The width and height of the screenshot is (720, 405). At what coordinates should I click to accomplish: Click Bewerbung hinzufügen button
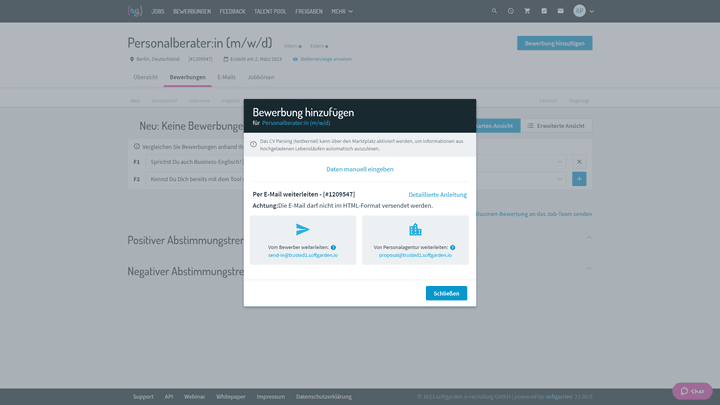click(x=554, y=43)
